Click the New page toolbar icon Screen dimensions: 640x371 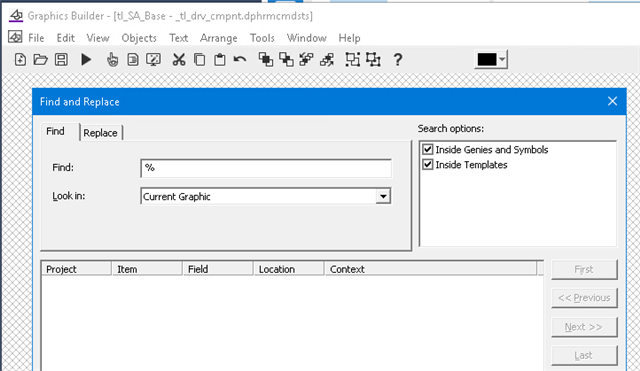(20, 60)
